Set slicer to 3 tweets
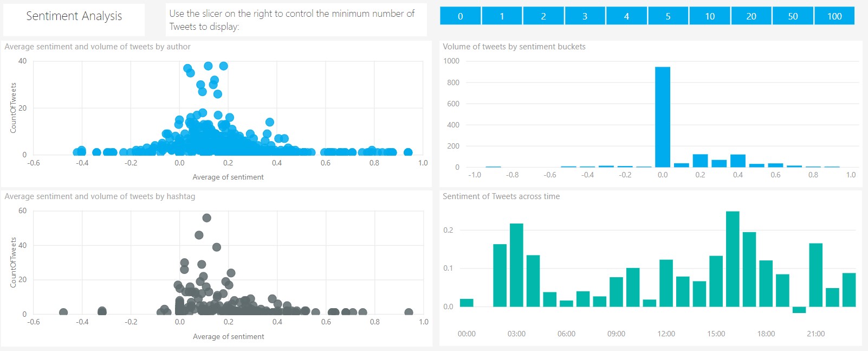Screen dimensions: 868x351 (585, 16)
